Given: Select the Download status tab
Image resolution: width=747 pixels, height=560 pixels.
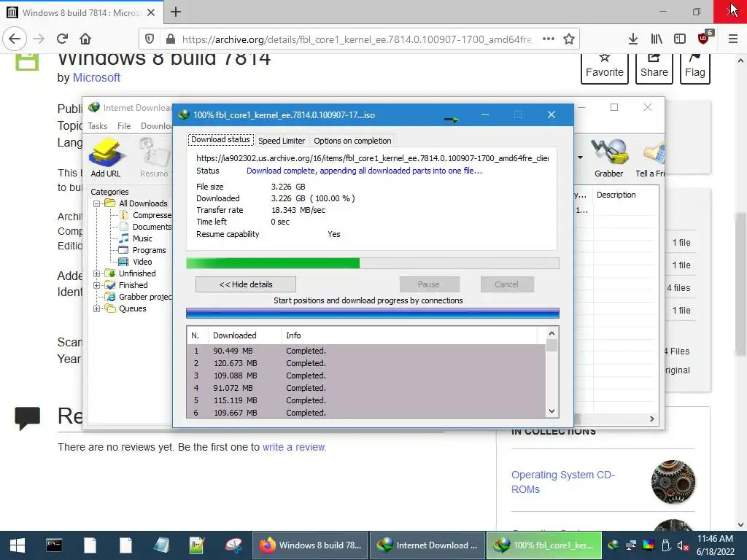Looking at the screenshot, I should click(220, 139).
